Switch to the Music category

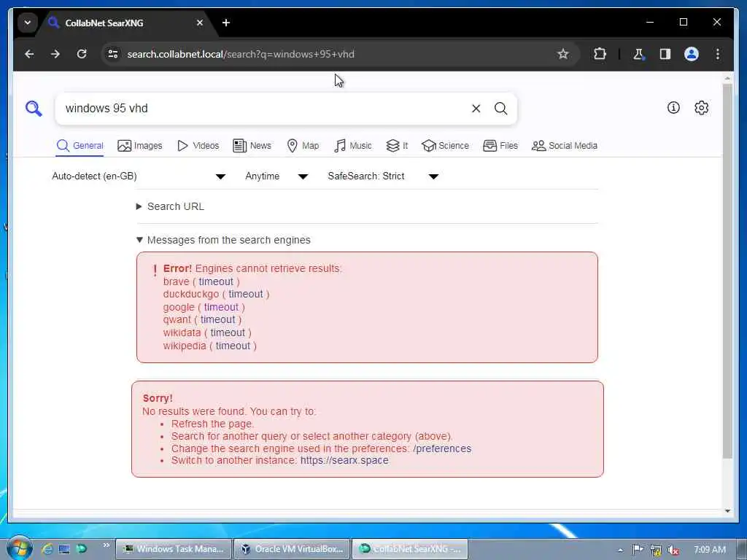click(353, 146)
